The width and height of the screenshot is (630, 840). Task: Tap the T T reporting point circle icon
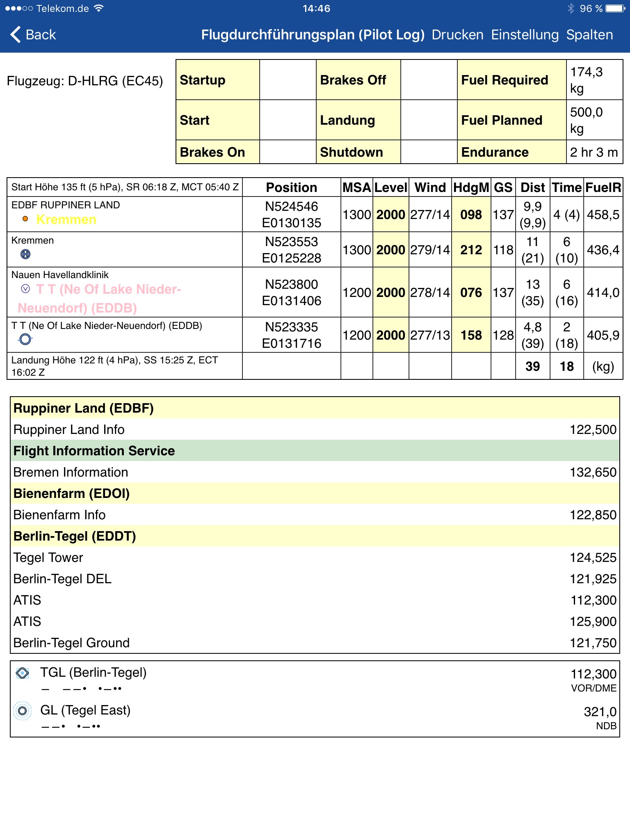pyautogui.click(x=25, y=339)
